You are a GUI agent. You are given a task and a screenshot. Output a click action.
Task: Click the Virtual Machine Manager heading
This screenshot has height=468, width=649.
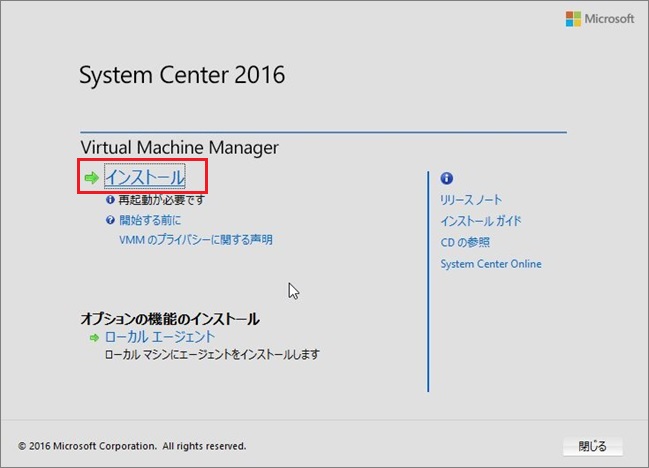pyautogui.click(x=179, y=148)
